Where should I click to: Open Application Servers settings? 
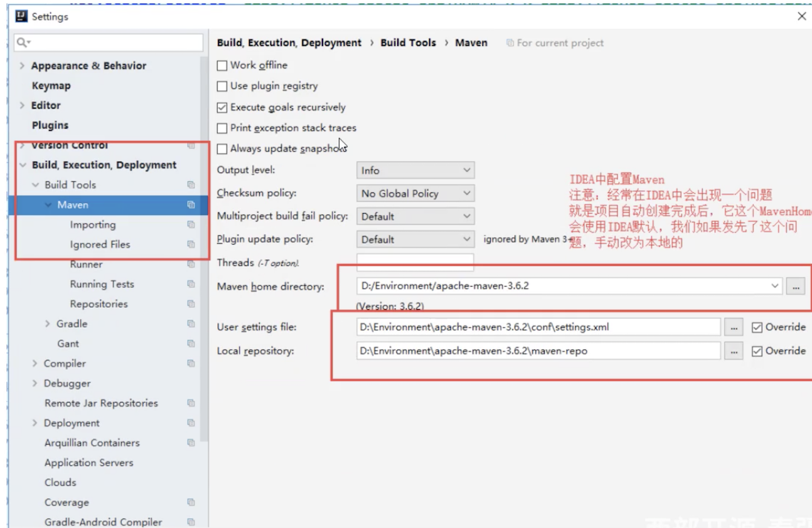tap(89, 463)
